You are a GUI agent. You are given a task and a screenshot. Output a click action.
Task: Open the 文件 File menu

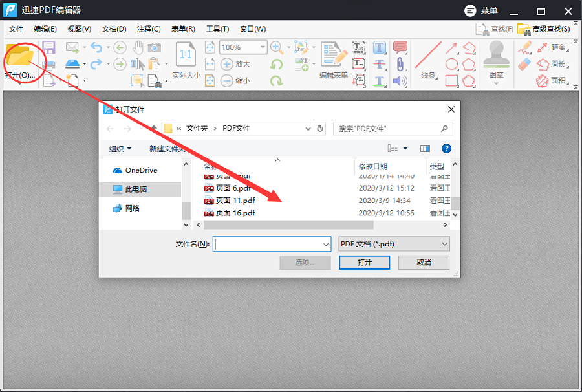(x=16, y=29)
